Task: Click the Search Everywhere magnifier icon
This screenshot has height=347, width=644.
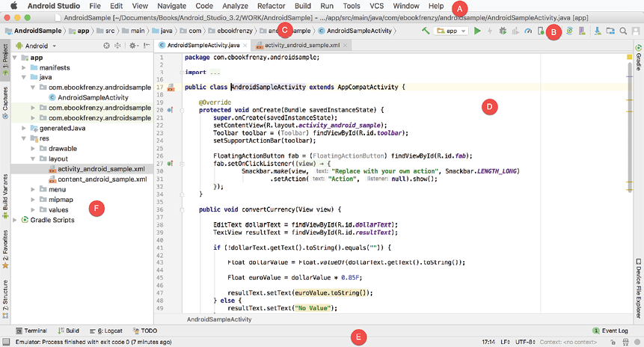Action: tap(623, 31)
